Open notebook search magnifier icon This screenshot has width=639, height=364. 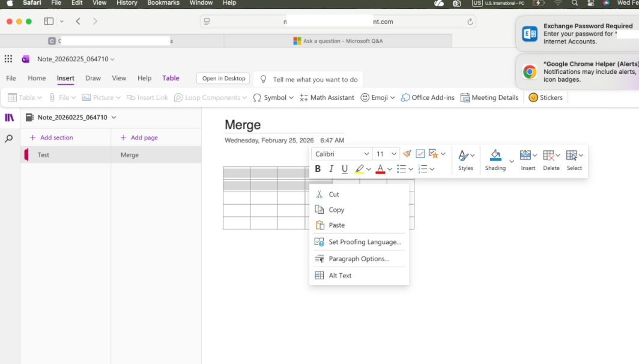tap(9, 139)
